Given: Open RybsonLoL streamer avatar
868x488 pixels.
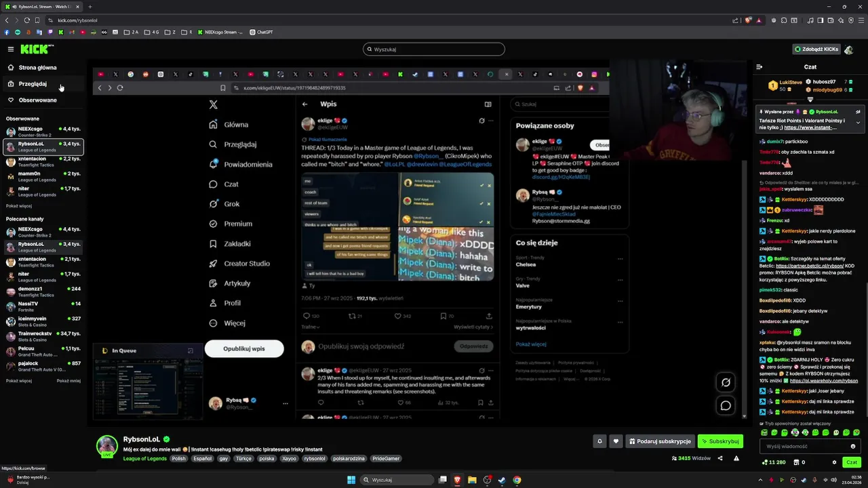Looking at the screenshot, I should 106,445.
